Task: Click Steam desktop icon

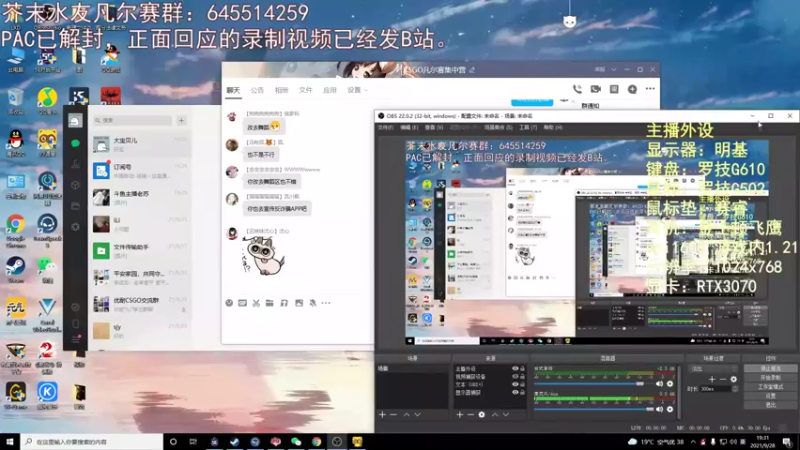Action: pyautogui.click(x=15, y=270)
